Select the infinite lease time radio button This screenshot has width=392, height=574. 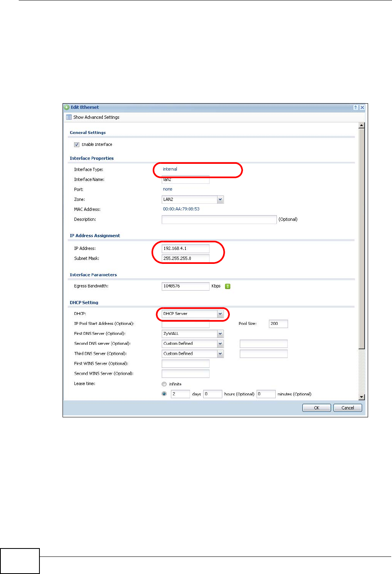click(x=164, y=384)
